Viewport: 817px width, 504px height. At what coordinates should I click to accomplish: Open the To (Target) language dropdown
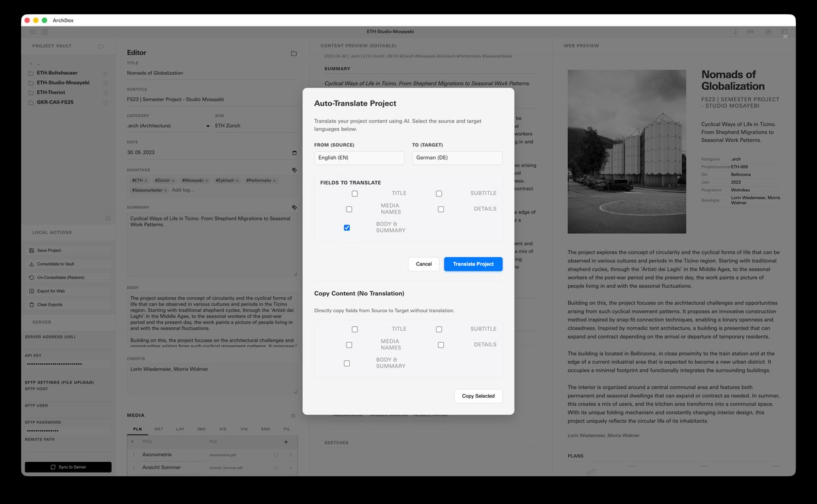457,158
